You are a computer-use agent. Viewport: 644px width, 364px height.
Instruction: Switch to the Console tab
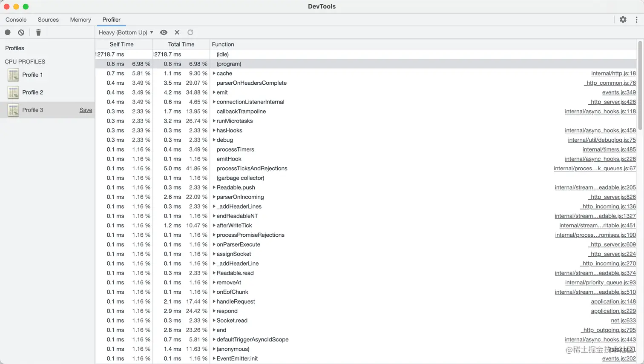coord(16,20)
